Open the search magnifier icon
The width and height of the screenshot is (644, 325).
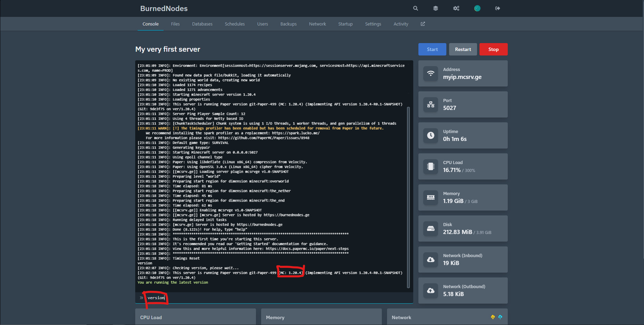415,8
